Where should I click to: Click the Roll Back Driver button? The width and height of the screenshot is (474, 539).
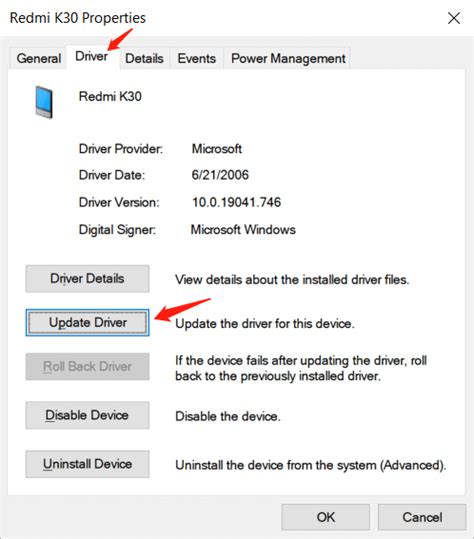(x=87, y=366)
